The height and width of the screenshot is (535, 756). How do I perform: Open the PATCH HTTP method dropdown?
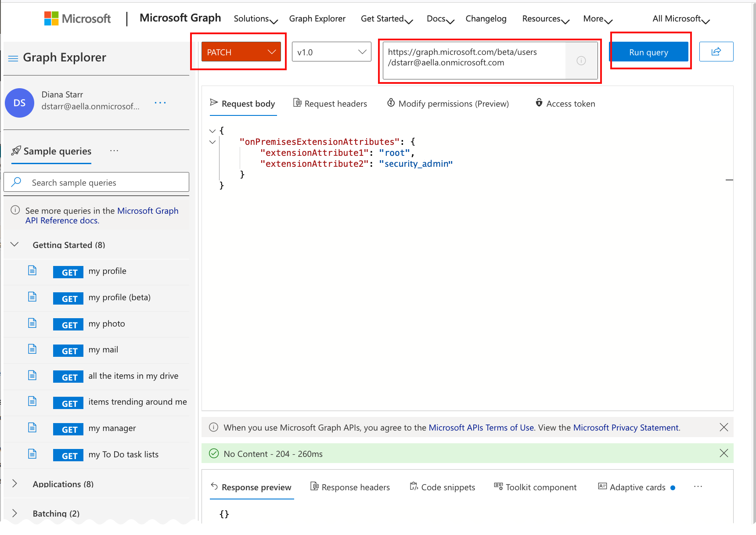(241, 52)
